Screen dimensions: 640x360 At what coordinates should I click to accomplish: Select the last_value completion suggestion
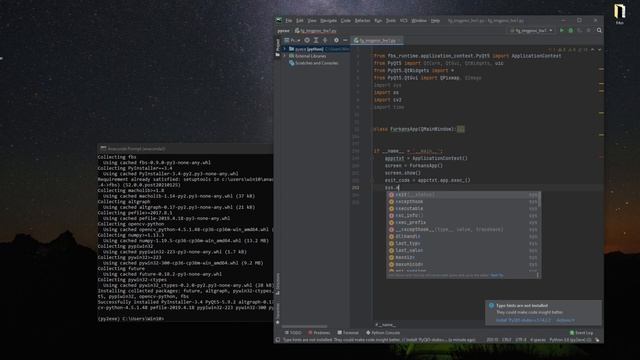(x=463, y=250)
